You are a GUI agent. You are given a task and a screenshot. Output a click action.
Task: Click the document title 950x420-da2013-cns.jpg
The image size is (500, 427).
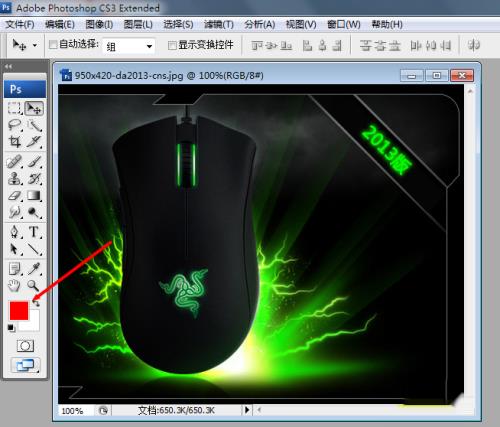coord(129,76)
